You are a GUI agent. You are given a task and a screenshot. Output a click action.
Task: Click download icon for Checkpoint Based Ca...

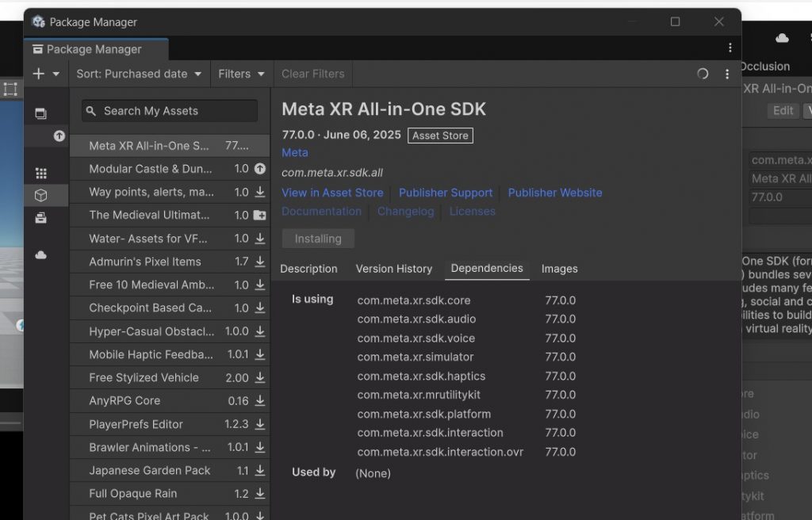tap(260, 308)
